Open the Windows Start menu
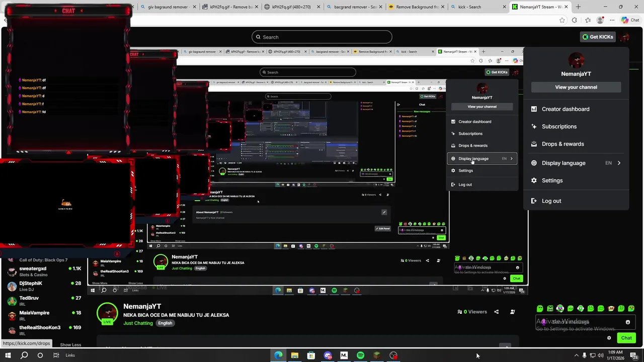644x362 pixels. coord(8,355)
